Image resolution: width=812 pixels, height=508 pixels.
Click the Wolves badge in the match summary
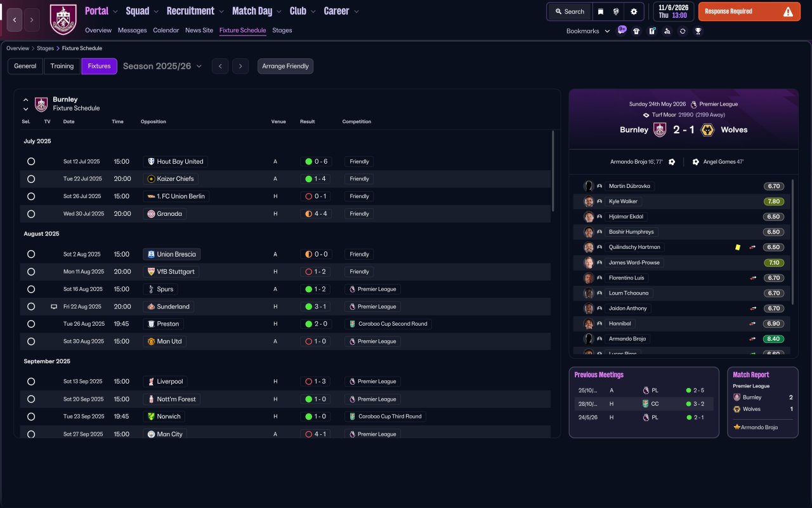point(708,130)
